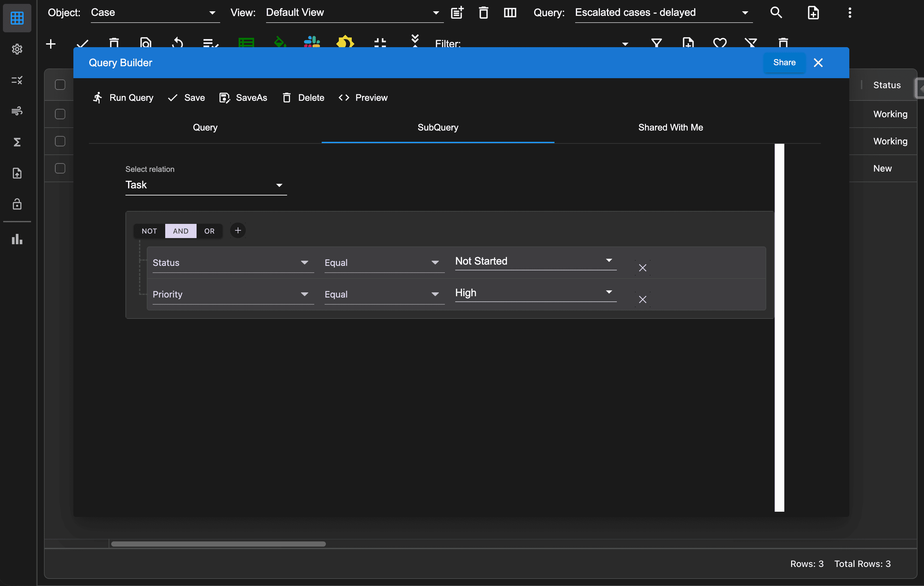The width and height of the screenshot is (924, 586).
Task: Switch the group operator to OR
Action: [x=209, y=231]
